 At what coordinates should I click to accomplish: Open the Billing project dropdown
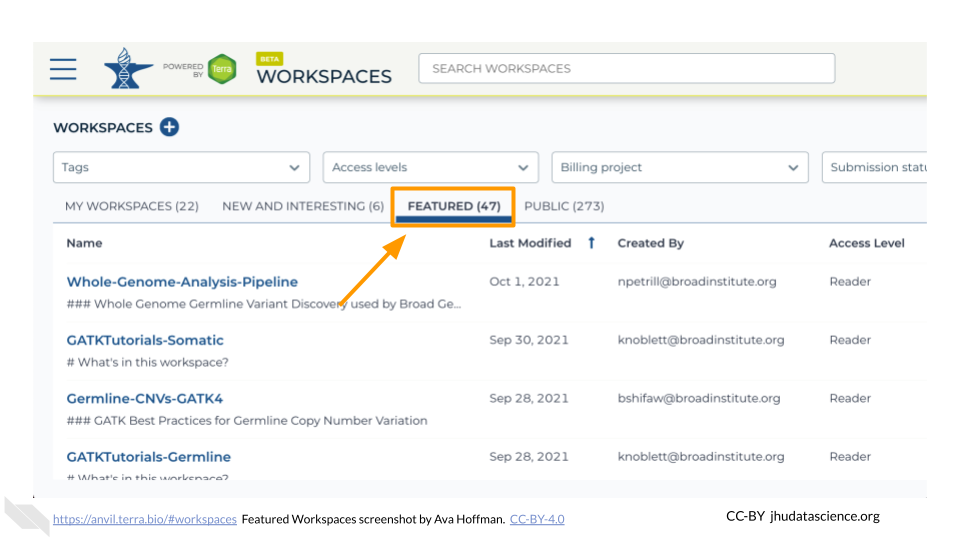tap(680, 167)
